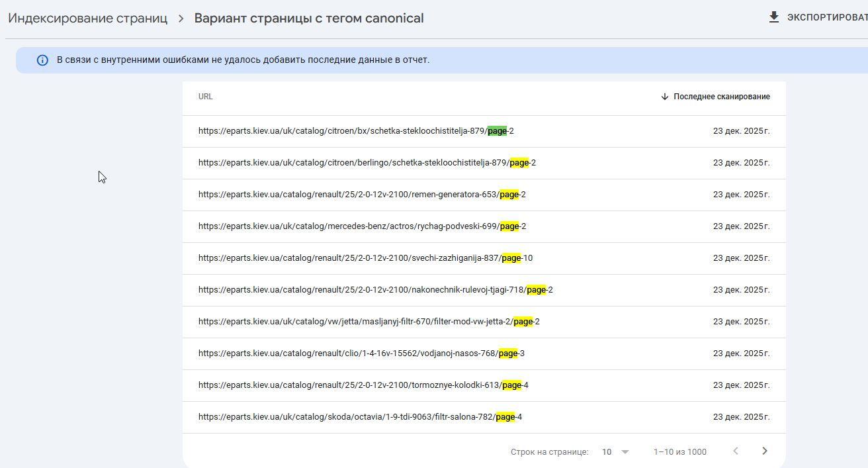Click the previous page arrow
This screenshot has width=868, height=468.
click(x=735, y=451)
